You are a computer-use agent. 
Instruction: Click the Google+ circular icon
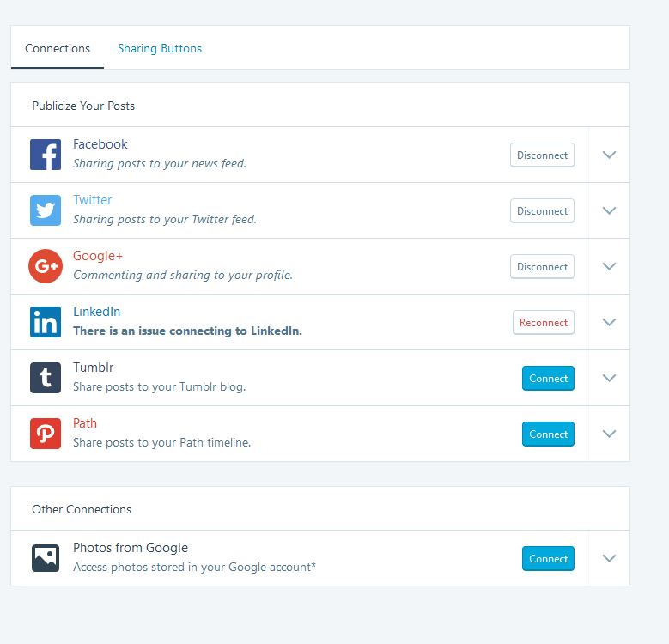click(46, 266)
